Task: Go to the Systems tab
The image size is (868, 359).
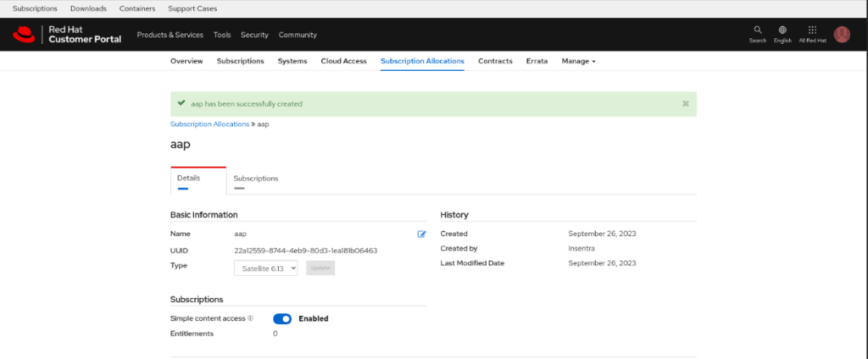Action: [292, 61]
